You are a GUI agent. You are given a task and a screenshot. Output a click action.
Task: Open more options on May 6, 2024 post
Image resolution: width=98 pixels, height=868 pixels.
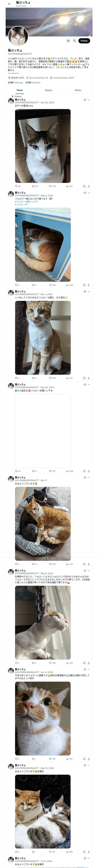[x=89, y=193]
